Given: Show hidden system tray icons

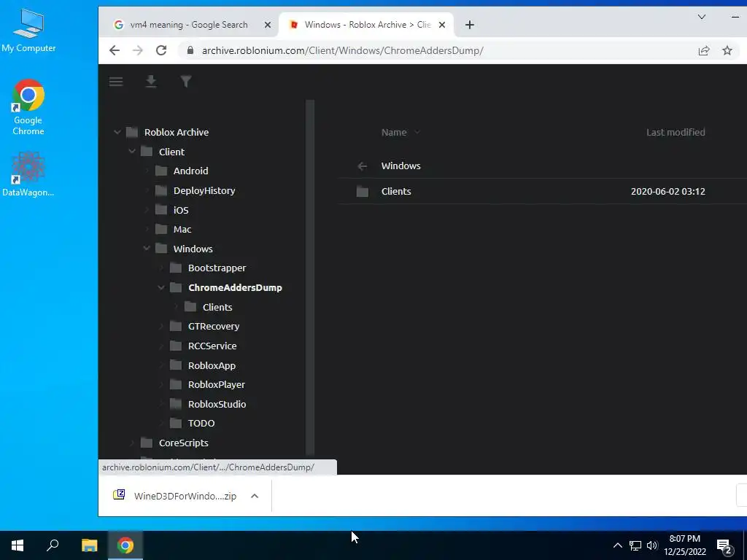Looking at the screenshot, I should pyautogui.click(x=617, y=545).
